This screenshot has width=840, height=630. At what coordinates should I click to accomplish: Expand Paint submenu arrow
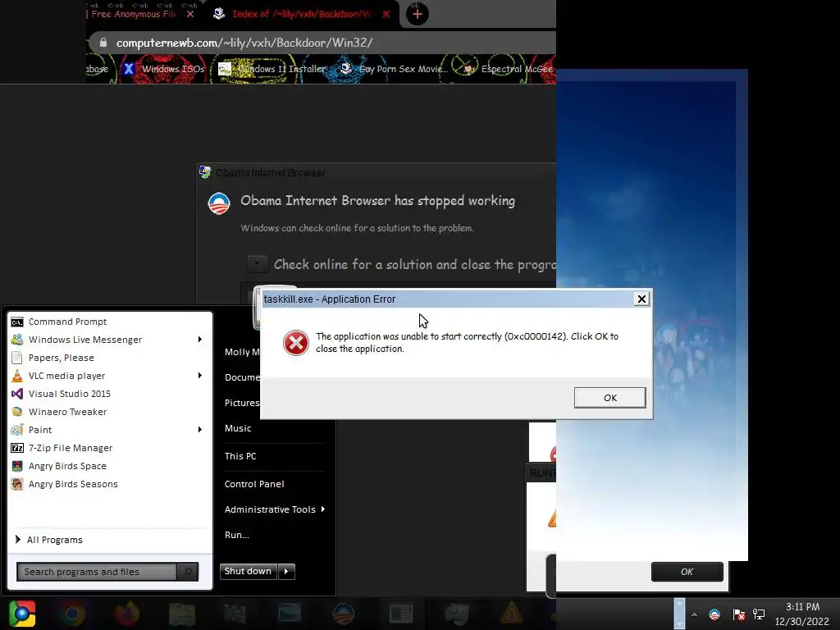[x=200, y=430]
